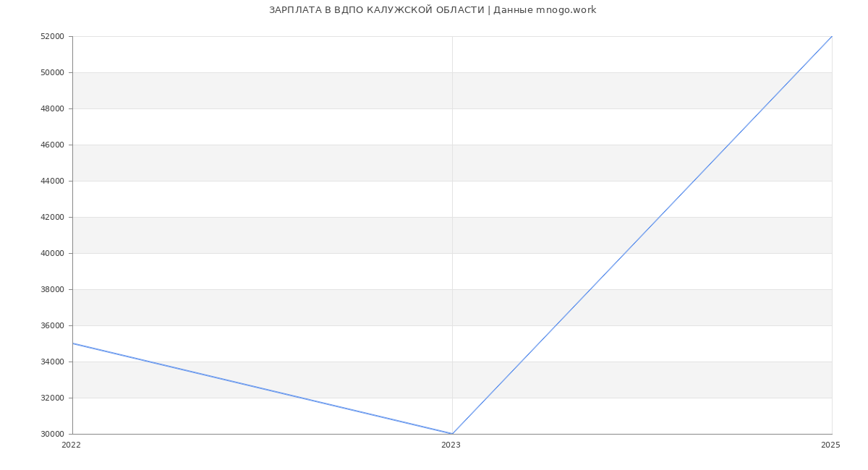Click the 2022 data point at 35000
This screenshot has width=868, height=470.
point(73,343)
